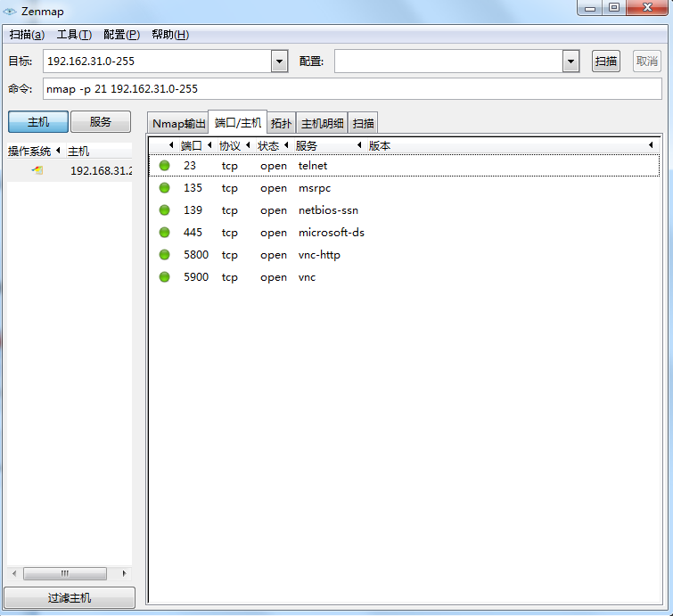Click the vnc service cell on port 5900 row

point(307,277)
